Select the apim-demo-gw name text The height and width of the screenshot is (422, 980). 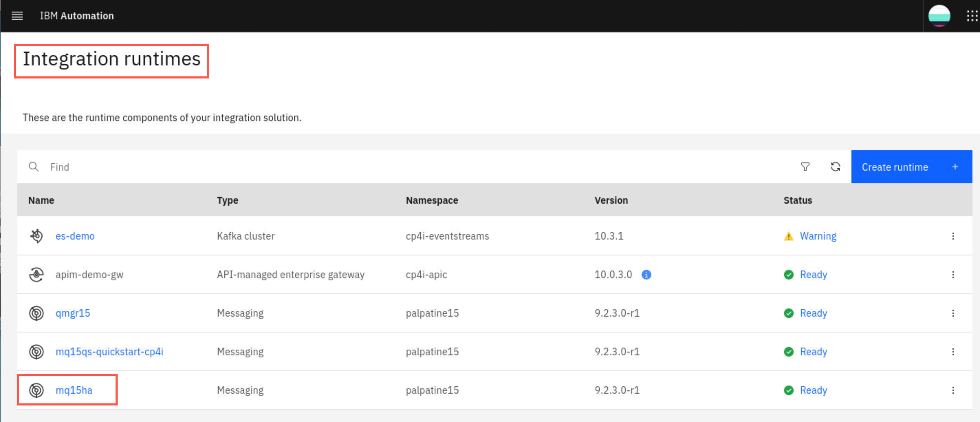(89, 275)
